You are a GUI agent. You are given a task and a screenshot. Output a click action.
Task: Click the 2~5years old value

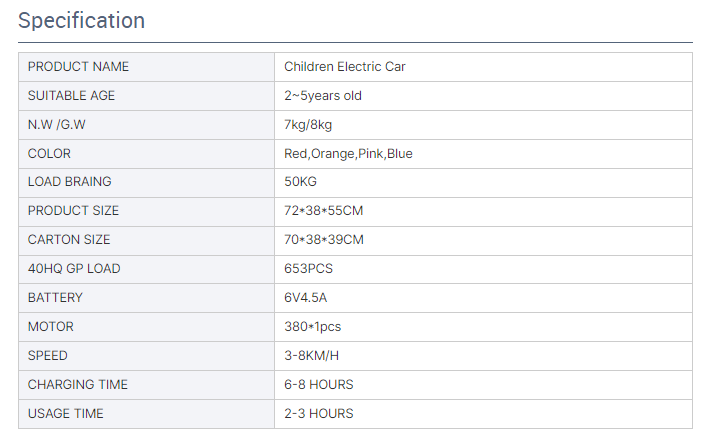(323, 96)
